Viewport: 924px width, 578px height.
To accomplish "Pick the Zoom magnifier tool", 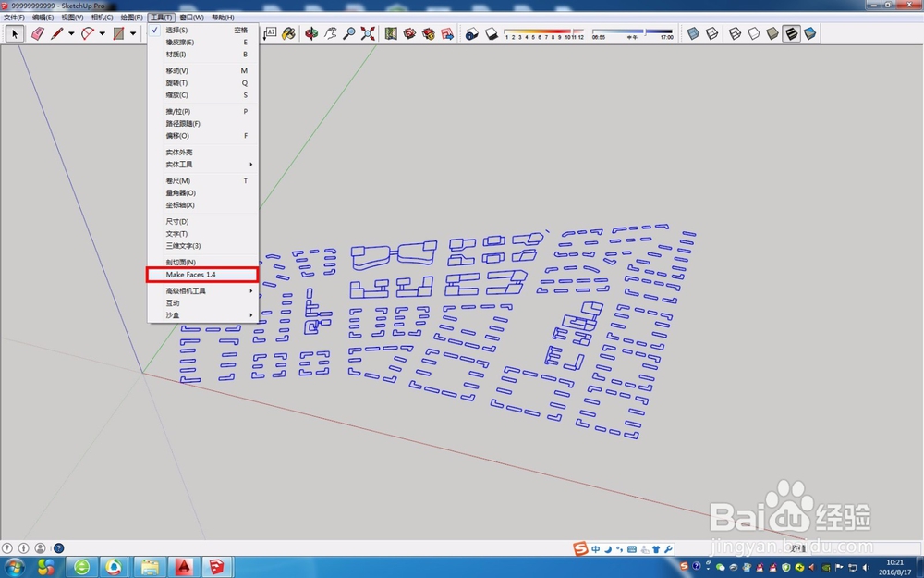I will point(349,33).
